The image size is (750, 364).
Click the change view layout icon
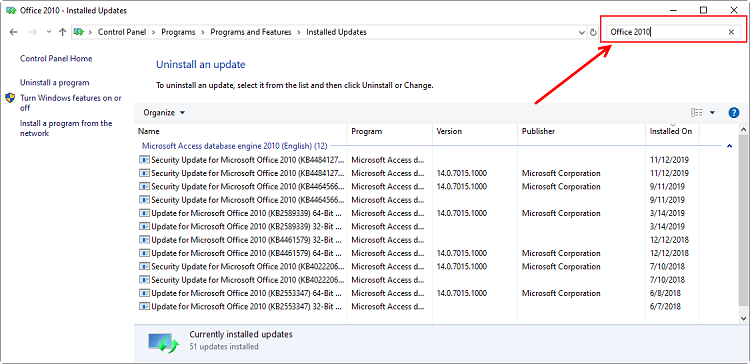(x=696, y=112)
